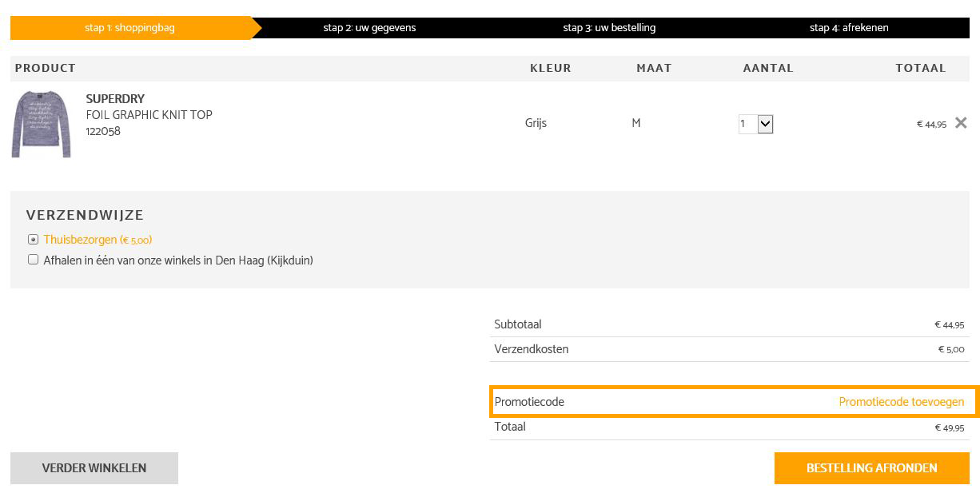The height and width of the screenshot is (501, 980).
Task: Click the Totaal column header
Action: pyautogui.click(x=921, y=69)
